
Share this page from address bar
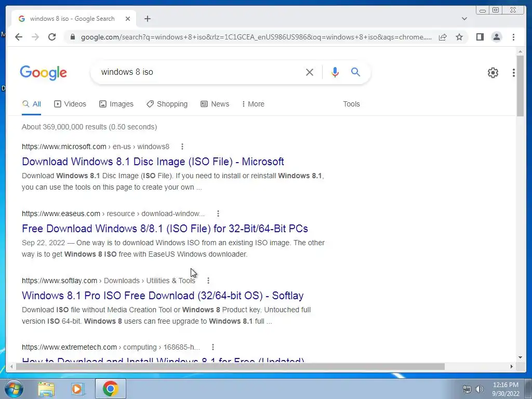pyautogui.click(x=443, y=37)
